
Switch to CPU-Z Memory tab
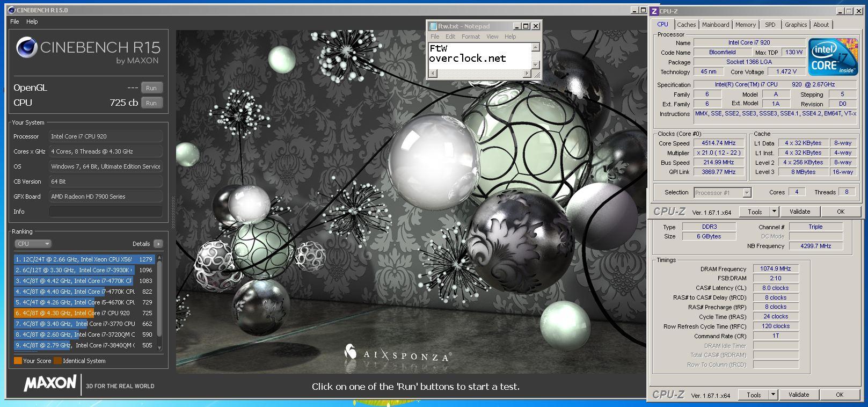click(746, 25)
